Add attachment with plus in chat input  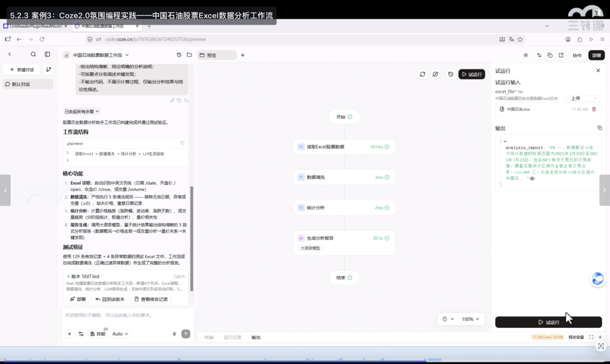pos(69,334)
